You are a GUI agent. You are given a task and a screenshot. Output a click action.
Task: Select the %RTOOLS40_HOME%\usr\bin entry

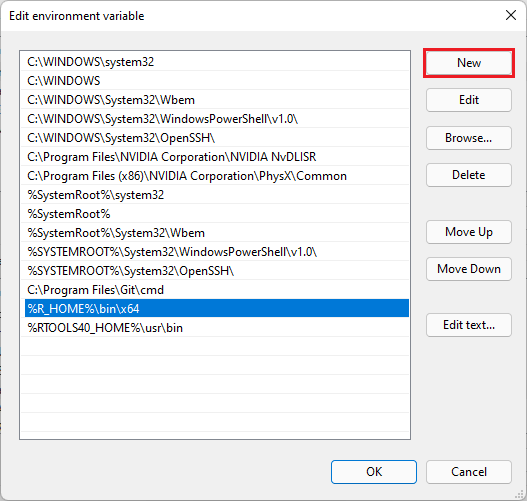click(x=215, y=328)
